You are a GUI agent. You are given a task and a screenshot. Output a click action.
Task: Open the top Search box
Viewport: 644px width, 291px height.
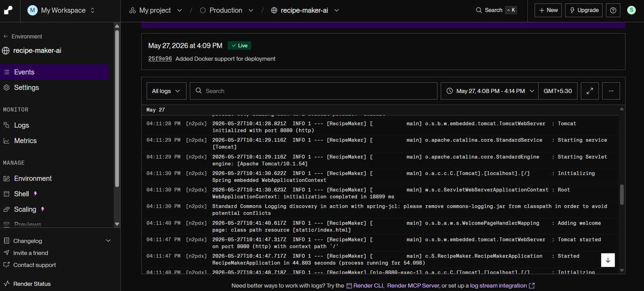(496, 10)
